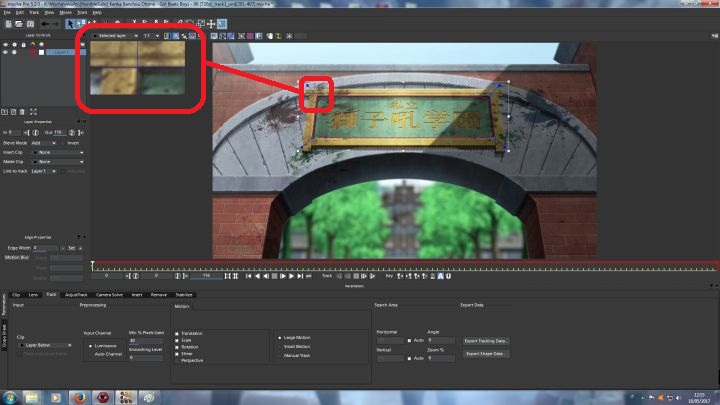Toggle Vertical Auto search checkbox

click(409, 358)
